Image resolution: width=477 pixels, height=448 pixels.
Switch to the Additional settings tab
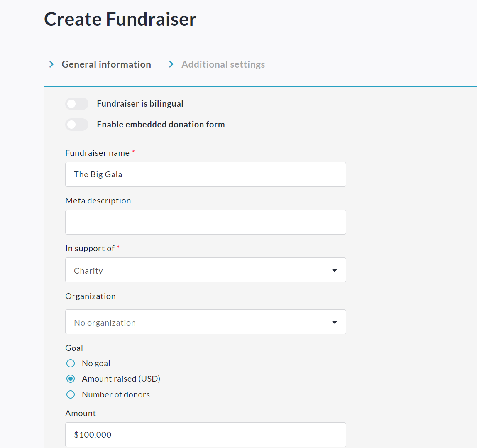[x=223, y=64]
